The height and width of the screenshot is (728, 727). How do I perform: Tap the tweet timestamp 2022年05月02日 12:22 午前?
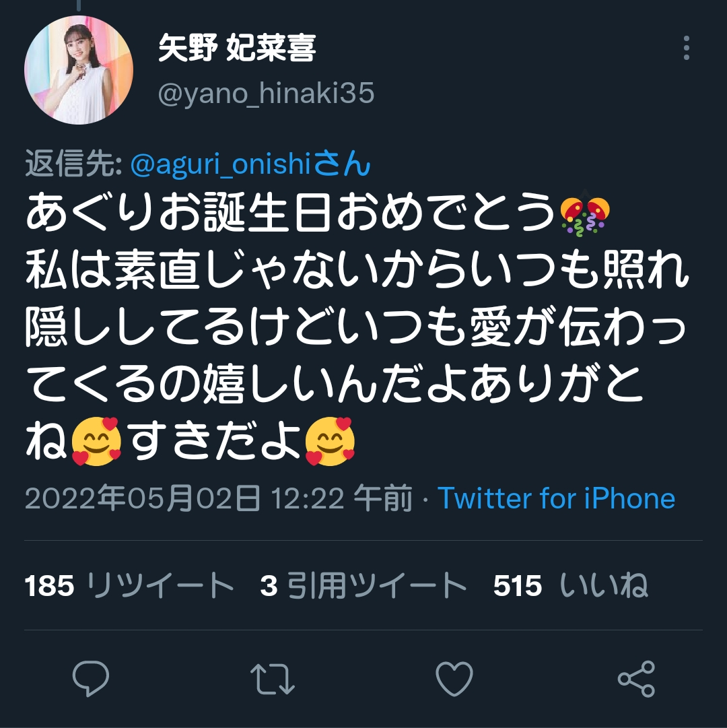219,498
